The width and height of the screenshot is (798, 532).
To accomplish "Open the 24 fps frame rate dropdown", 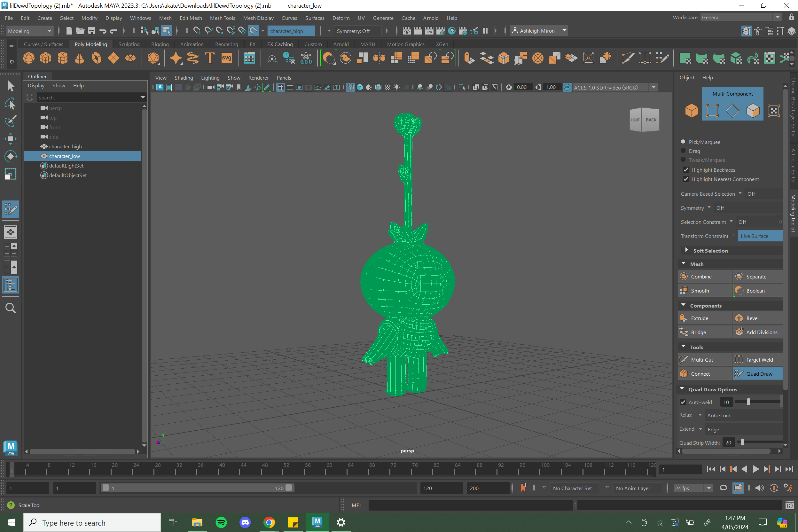I will pos(693,488).
